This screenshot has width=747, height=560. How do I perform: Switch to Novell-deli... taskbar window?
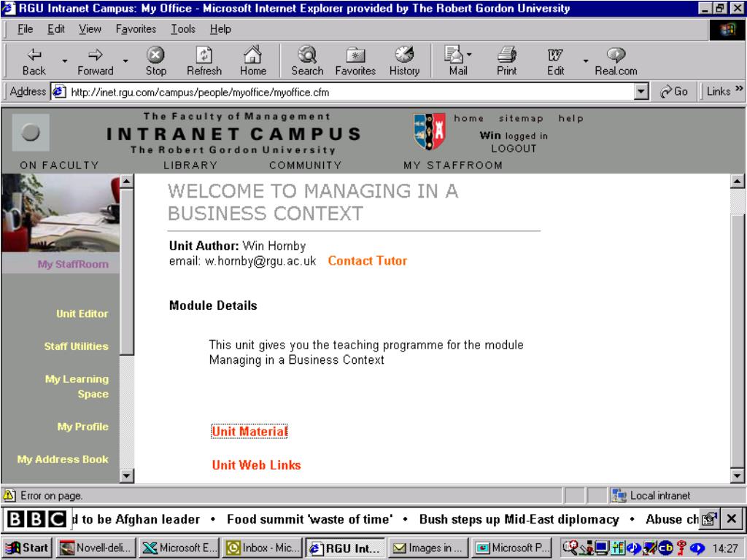pyautogui.click(x=97, y=548)
